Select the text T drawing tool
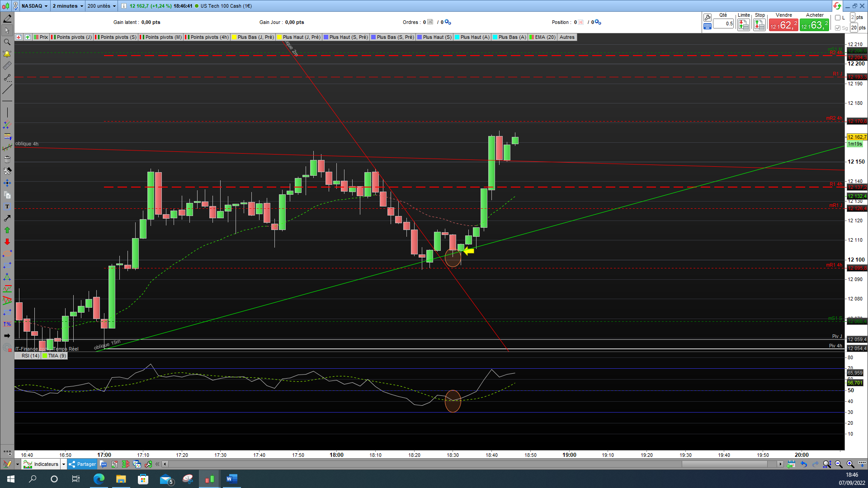 click(7, 206)
